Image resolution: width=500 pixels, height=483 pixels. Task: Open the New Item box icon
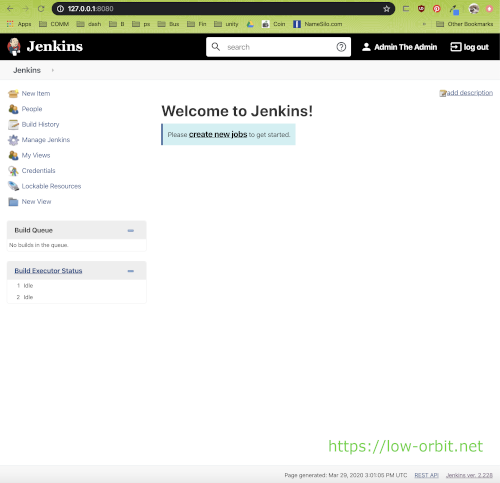click(x=13, y=94)
